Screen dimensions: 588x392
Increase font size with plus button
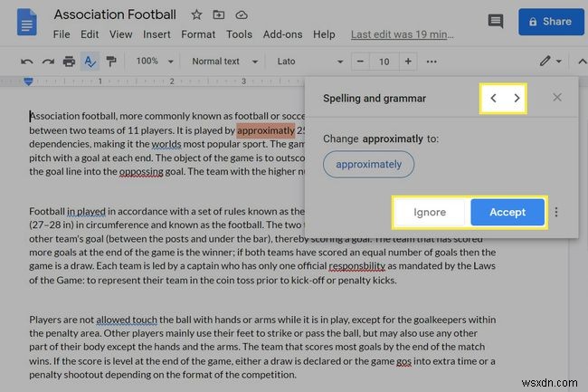pyautogui.click(x=408, y=62)
